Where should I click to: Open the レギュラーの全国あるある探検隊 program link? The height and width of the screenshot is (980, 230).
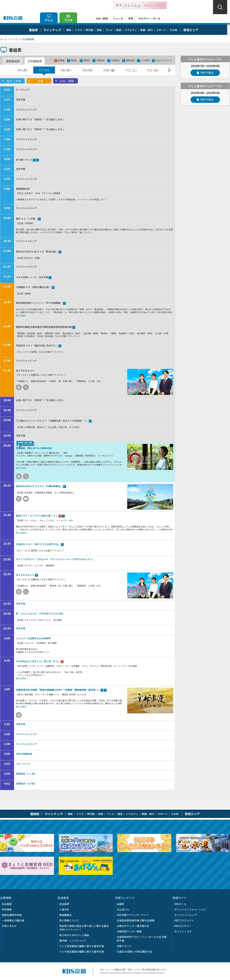(x=33, y=638)
